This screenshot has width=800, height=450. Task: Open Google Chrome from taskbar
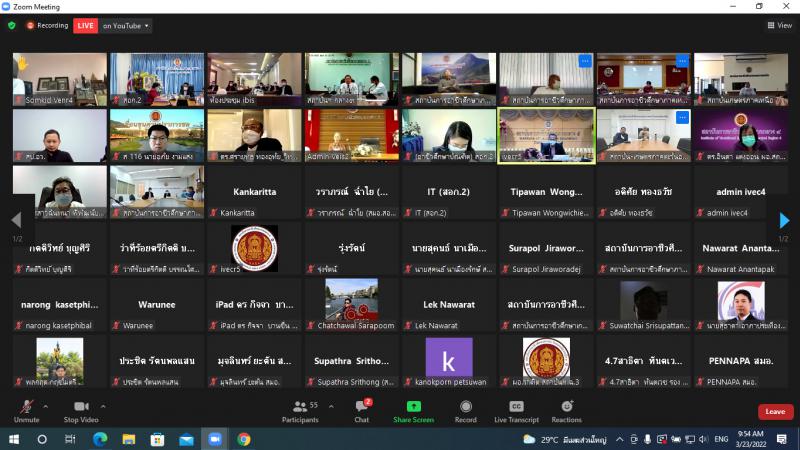point(243,439)
